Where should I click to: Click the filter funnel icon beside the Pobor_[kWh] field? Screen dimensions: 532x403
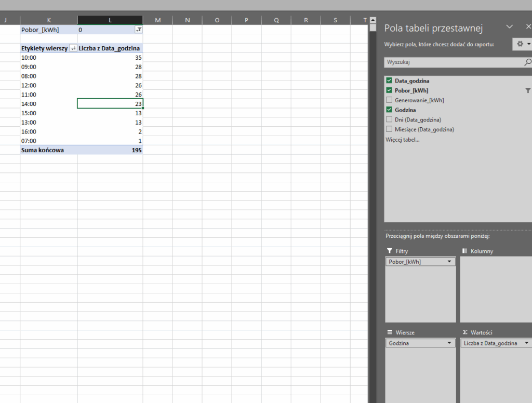528,90
